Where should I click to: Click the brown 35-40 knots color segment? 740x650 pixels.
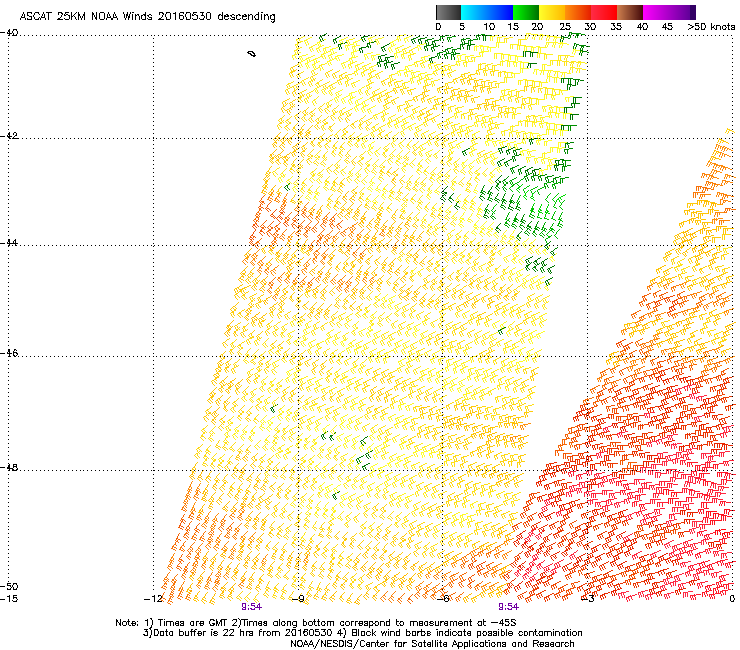coord(630,12)
